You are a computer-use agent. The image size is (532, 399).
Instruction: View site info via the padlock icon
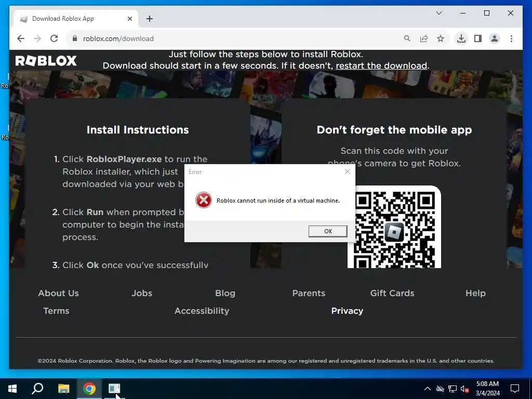75,38
